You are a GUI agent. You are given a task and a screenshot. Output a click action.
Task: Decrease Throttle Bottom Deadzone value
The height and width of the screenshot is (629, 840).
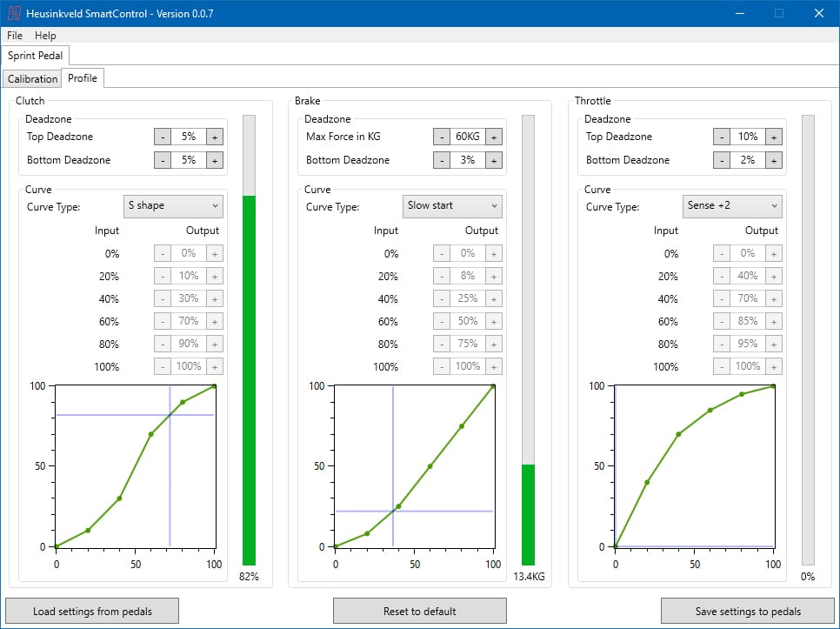pyautogui.click(x=722, y=160)
